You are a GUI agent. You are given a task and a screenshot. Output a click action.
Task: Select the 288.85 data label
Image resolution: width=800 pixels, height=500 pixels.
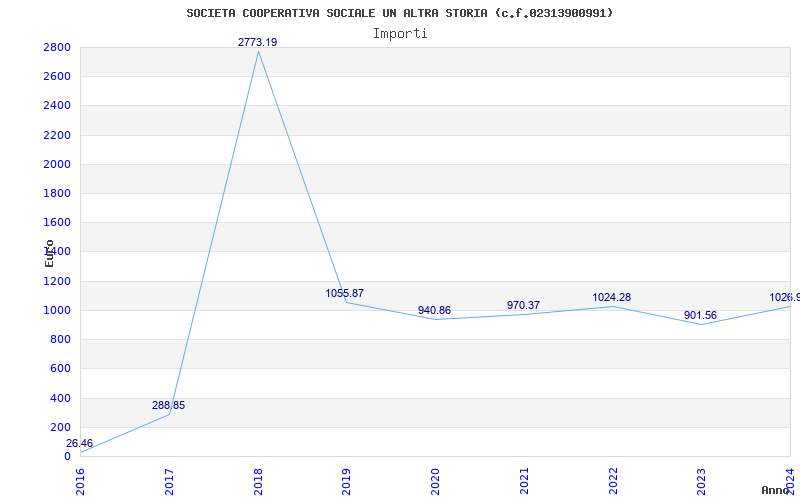point(168,406)
